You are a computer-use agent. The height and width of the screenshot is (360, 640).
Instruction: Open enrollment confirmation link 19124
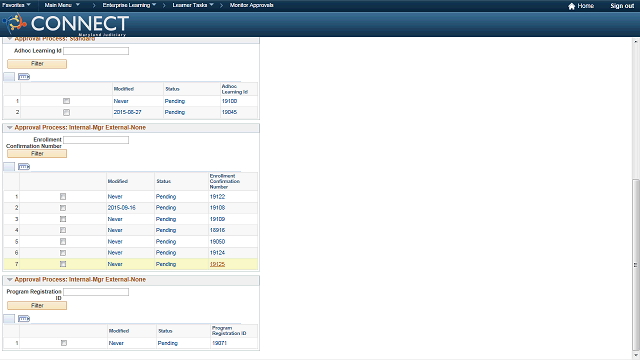[218, 253]
